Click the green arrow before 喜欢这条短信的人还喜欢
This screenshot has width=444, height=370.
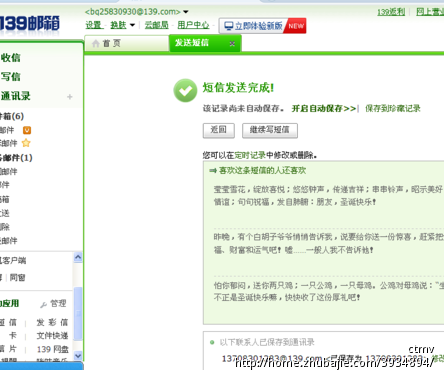coord(213,171)
